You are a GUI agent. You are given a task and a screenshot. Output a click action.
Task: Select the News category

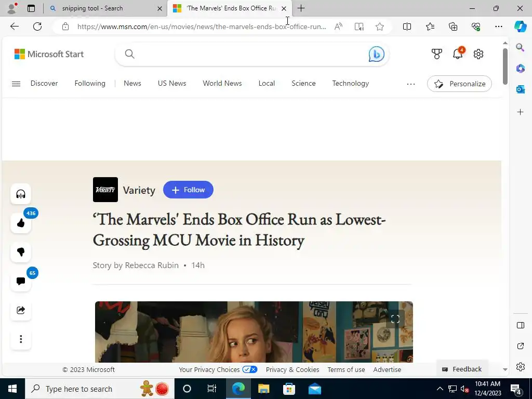coord(132,84)
